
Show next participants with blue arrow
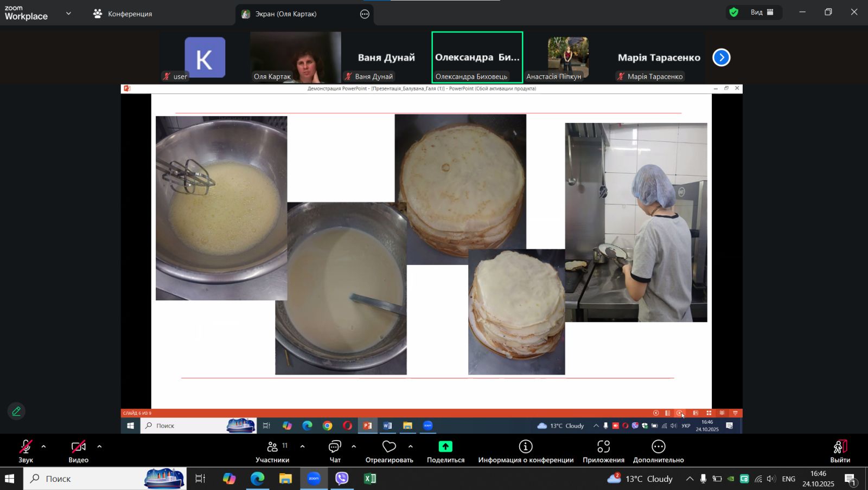coord(721,57)
